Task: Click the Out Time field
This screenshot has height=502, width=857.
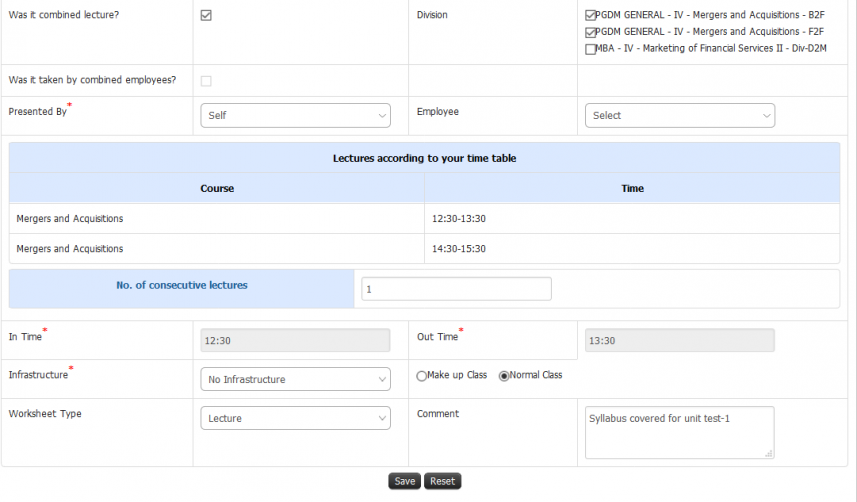Action: pos(680,340)
